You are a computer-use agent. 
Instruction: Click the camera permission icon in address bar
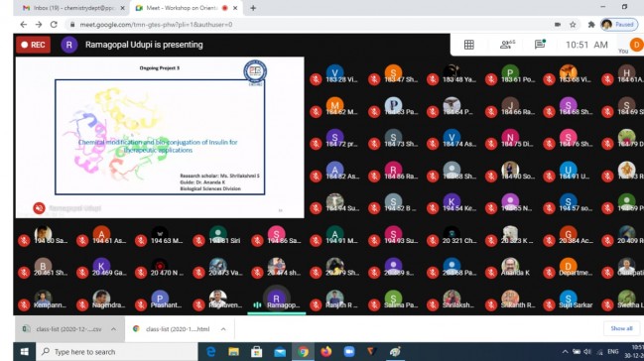(558, 25)
